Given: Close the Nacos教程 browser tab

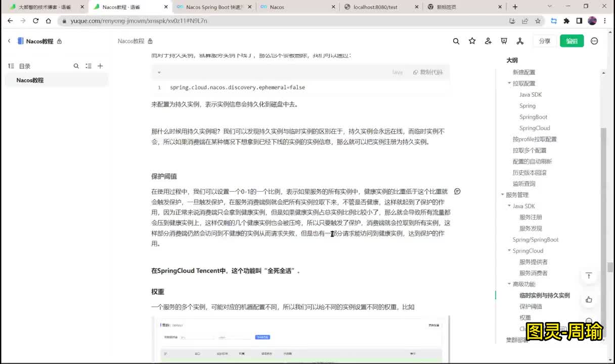Looking at the screenshot, I should pos(165,7).
